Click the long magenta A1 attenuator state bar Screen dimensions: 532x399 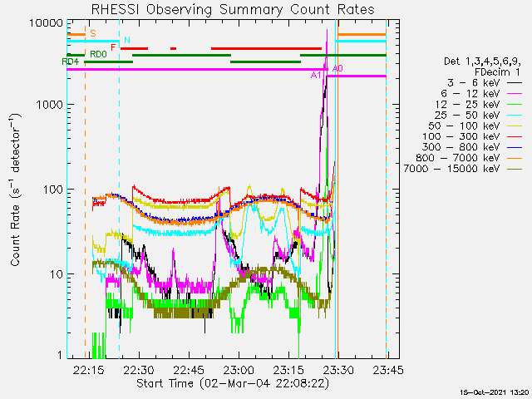[197, 70]
